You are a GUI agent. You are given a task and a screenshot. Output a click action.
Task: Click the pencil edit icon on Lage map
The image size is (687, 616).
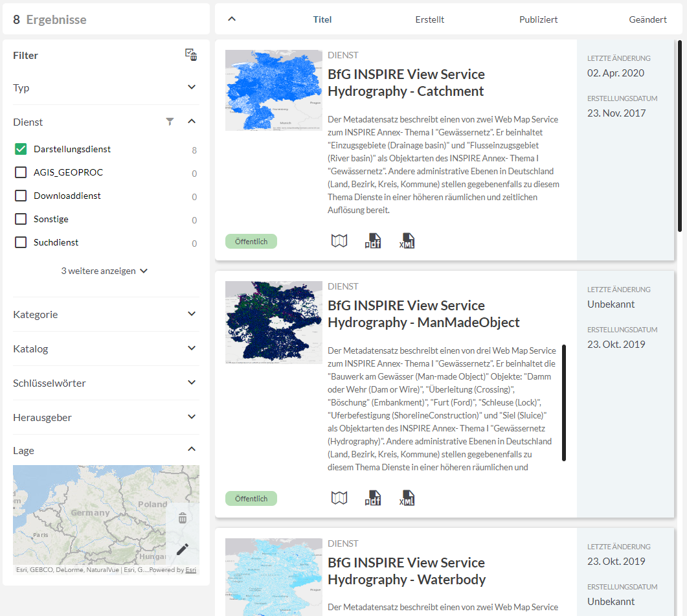pyautogui.click(x=183, y=549)
